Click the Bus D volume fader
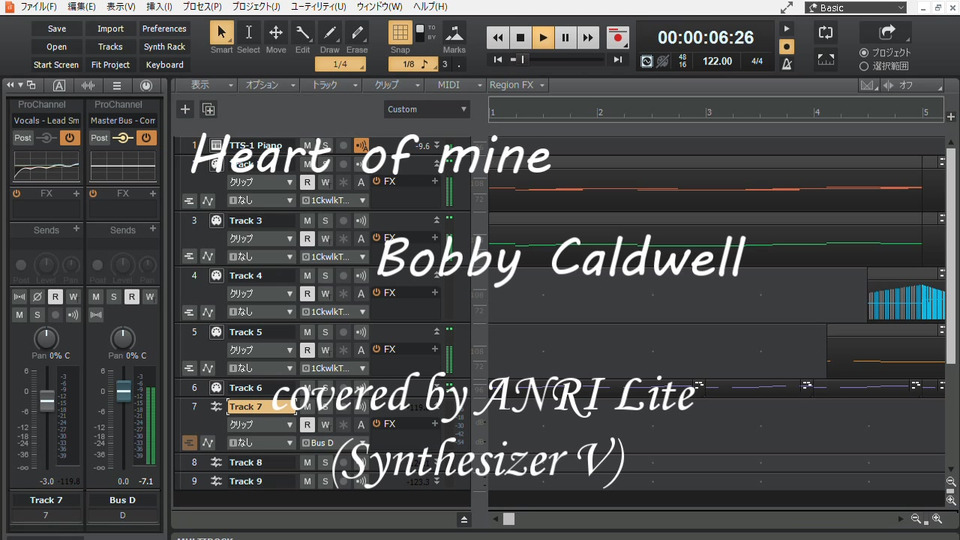The width and height of the screenshot is (960, 540). [x=124, y=391]
